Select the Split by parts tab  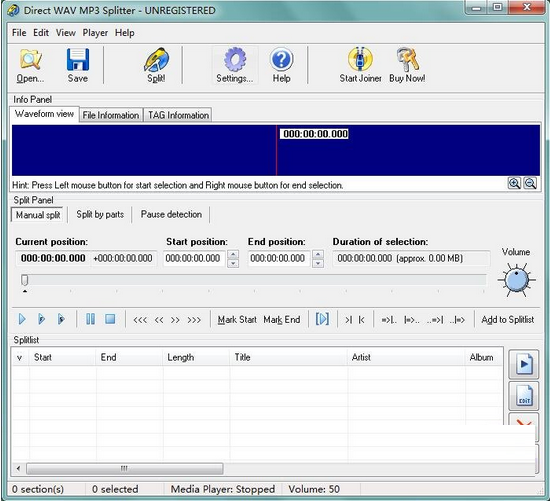100,214
